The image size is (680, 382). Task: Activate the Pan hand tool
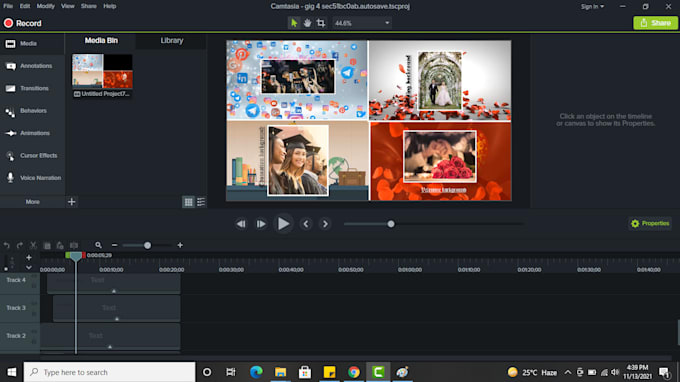click(307, 23)
